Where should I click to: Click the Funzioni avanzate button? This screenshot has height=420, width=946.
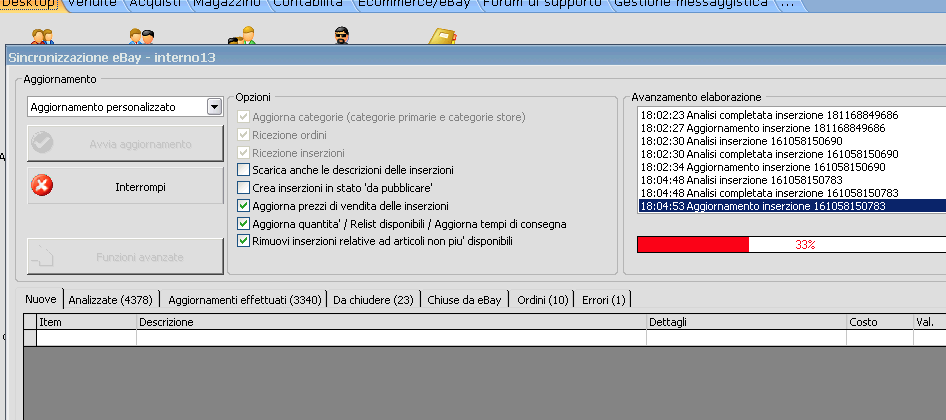pos(125,256)
